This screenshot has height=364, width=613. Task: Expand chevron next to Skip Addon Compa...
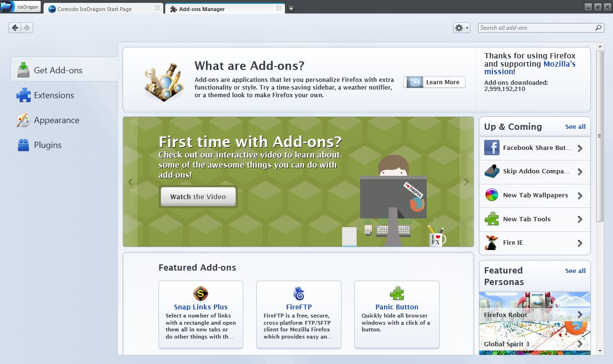tap(580, 172)
